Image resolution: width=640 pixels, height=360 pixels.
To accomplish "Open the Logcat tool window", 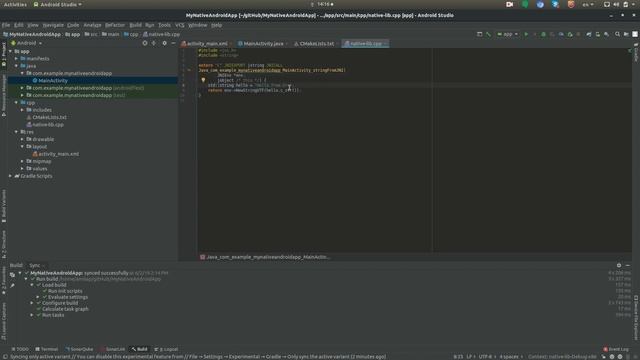I will [166, 349].
